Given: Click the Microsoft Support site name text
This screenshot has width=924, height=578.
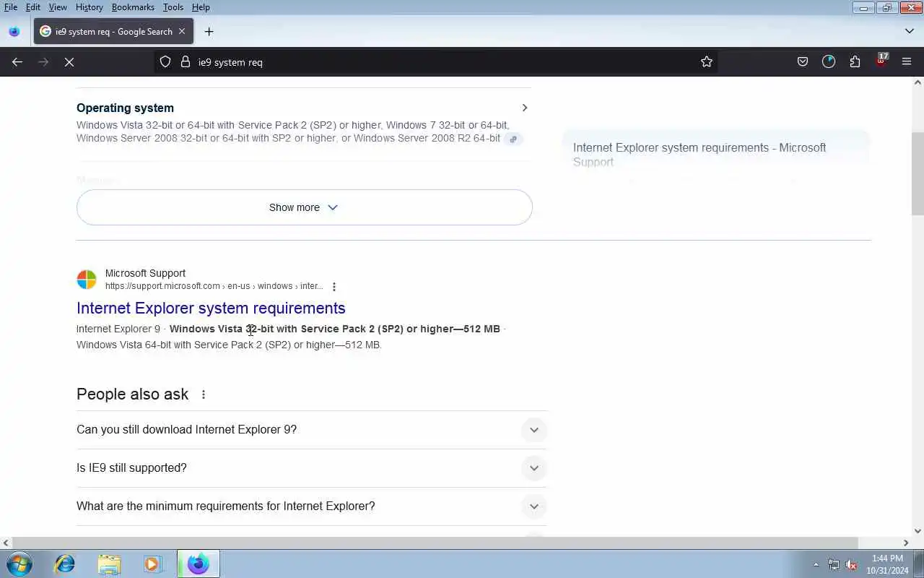Looking at the screenshot, I should [145, 273].
